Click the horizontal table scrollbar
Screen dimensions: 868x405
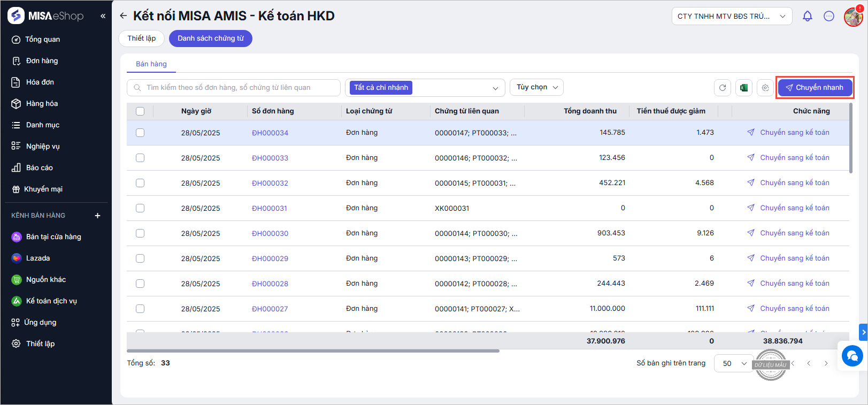click(x=313, y=351)
